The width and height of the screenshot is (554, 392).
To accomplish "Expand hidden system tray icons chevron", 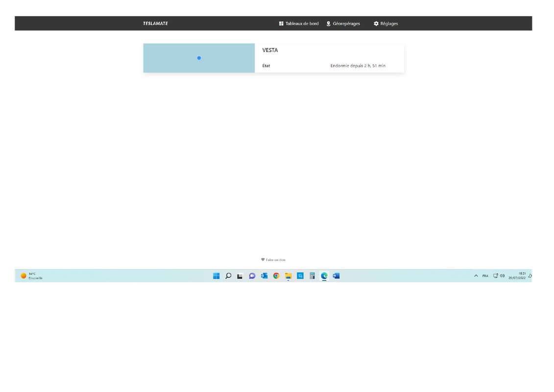I will (x=476, y=276).
